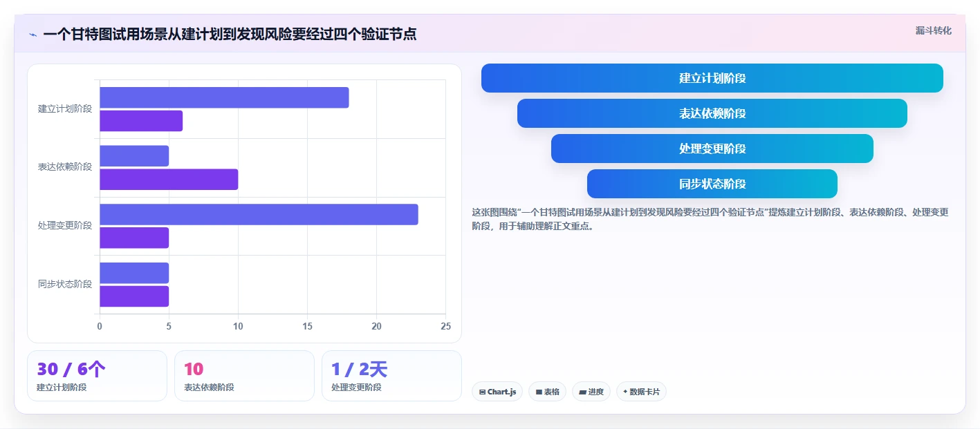Screen dimensions: 980x429
Task: Click the purple bar for 处理变更阶段
Action: pyautogui.click(x=134, y=238)
